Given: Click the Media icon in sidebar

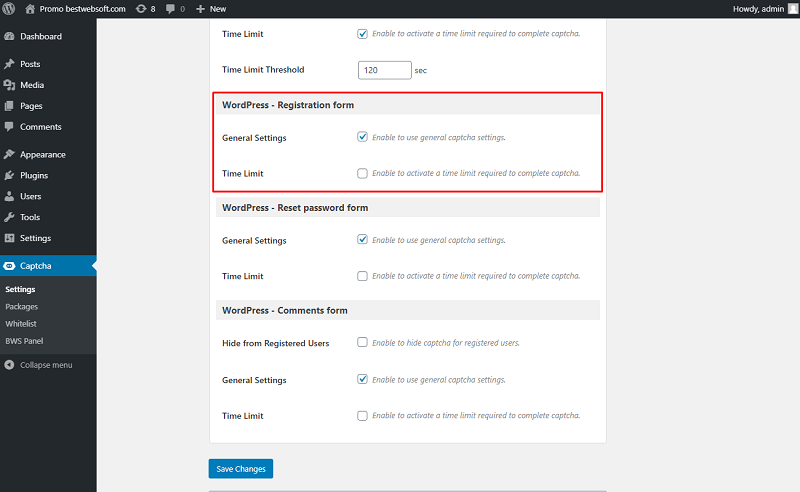Looking at the screenshot, I should pyautogui.click(x=9, y=85).
